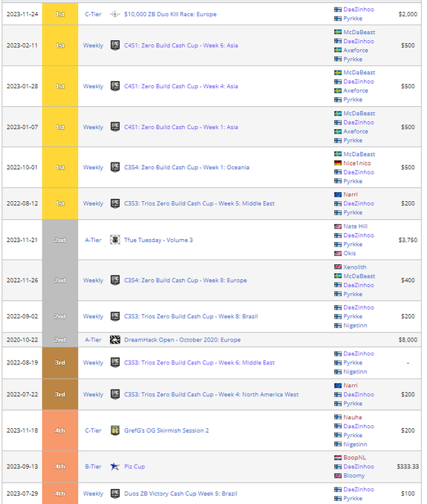Click C-Tier link in the GrefG's OG Skirmish row
The height and width of the screenshot is (504, 427).
[x=93, y=431]
